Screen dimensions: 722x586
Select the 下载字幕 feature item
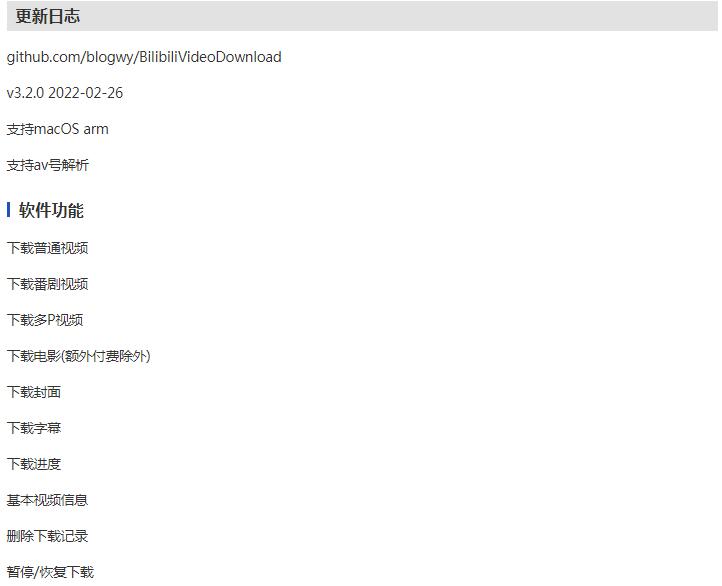click(34, 428)
